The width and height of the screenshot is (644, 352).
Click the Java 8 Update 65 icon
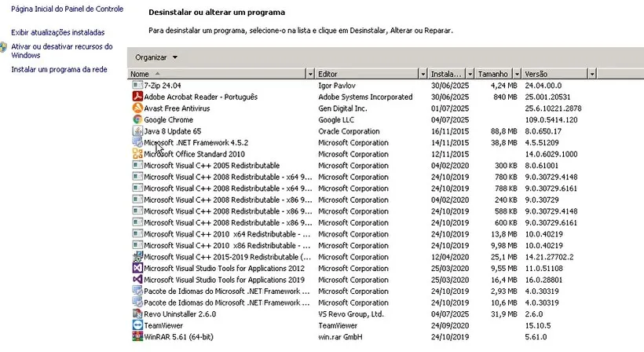point(137,131)
